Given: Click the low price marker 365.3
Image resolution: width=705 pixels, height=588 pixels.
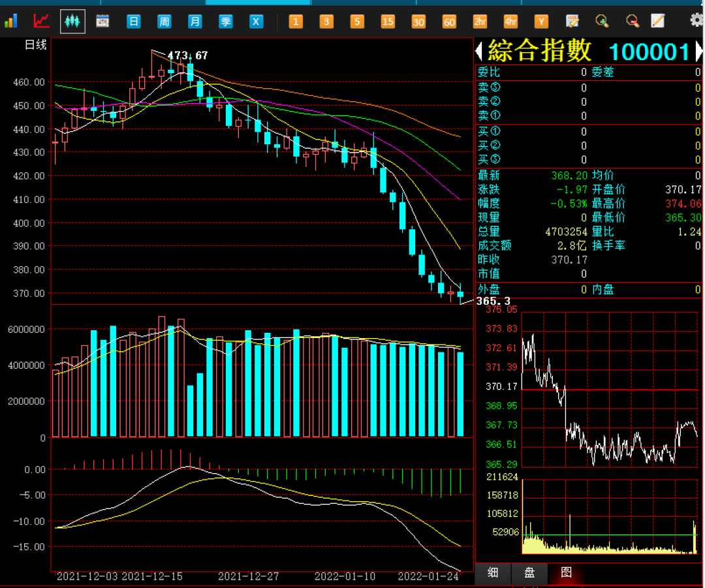Looking at the screenshot, I should coord(493,302).
